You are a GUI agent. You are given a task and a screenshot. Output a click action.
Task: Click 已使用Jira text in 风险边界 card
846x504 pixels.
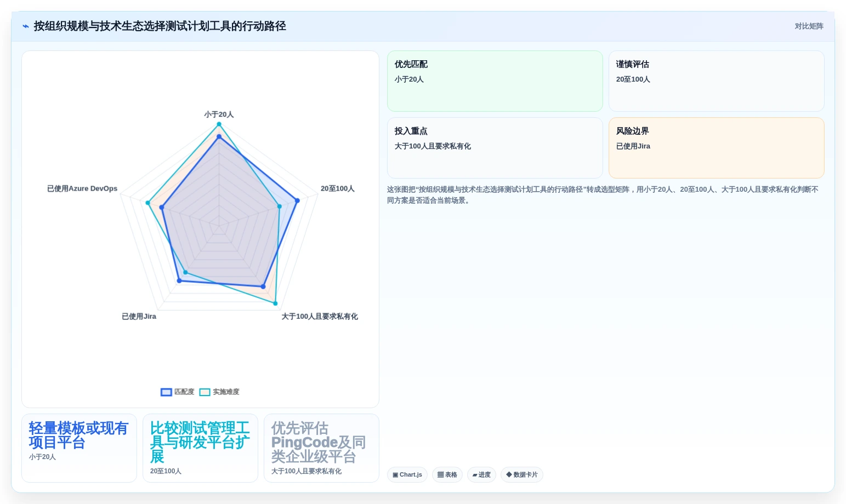coord(633,146)
